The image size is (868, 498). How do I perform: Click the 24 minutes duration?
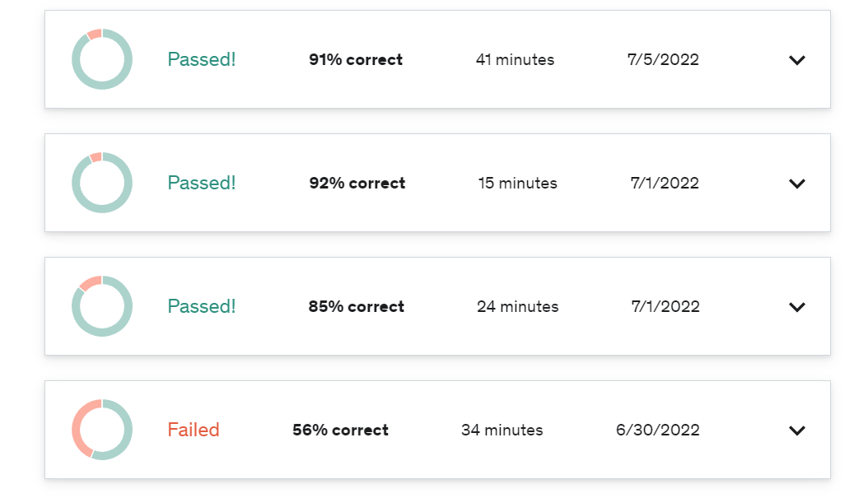point(517,306)
